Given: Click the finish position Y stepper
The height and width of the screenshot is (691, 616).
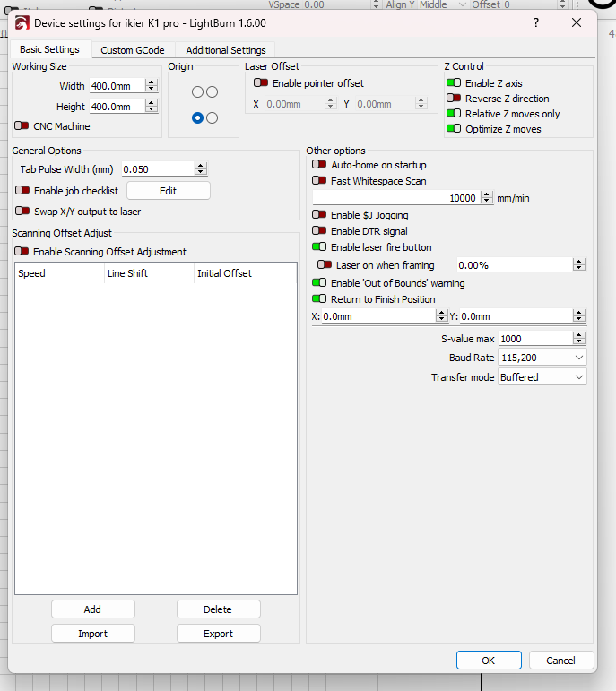Looking at the screenshot, I should 579,315.
